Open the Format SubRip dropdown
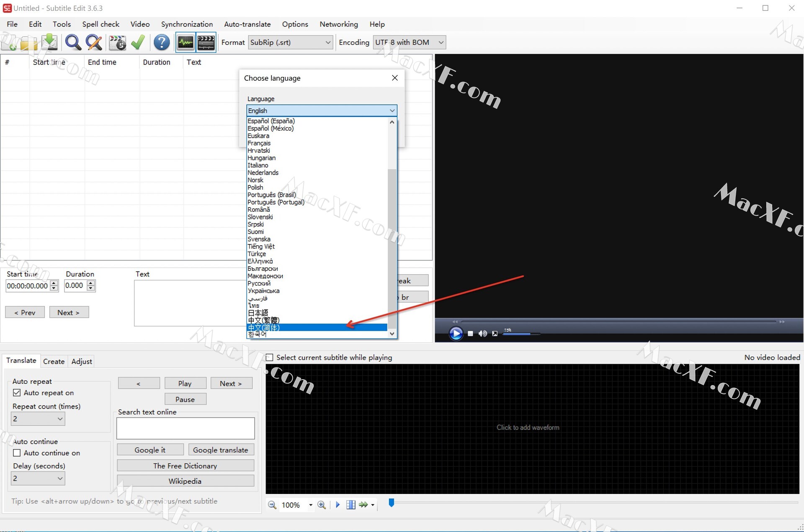This screenshot has width=804, height=532. (291, 42)
